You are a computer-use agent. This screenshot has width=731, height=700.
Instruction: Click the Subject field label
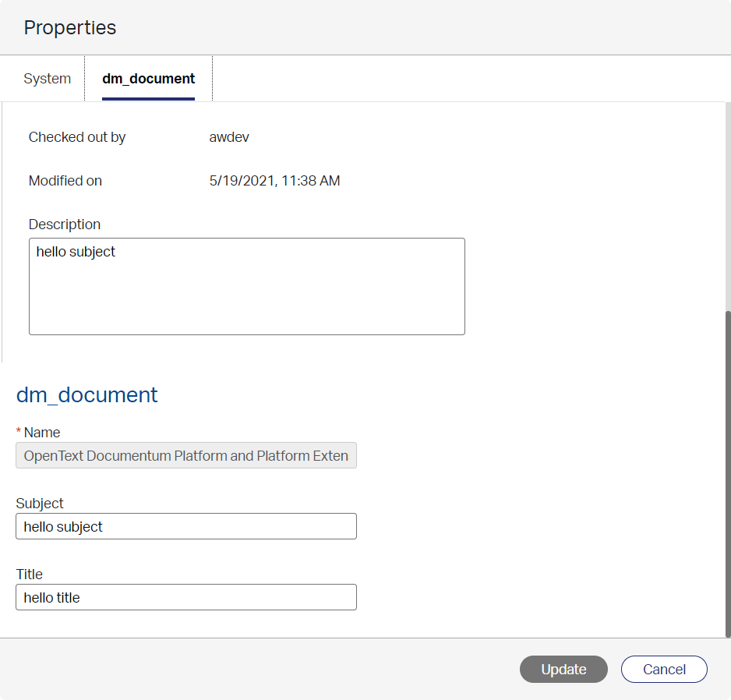coord(40,504)
